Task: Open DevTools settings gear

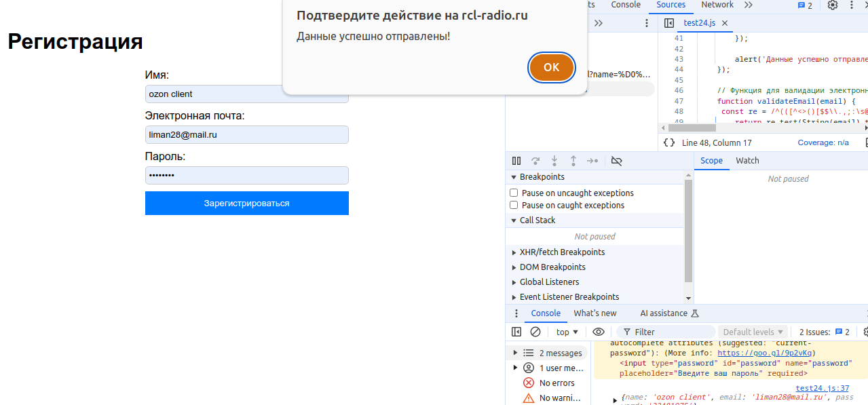Action: tap(833, 5)
